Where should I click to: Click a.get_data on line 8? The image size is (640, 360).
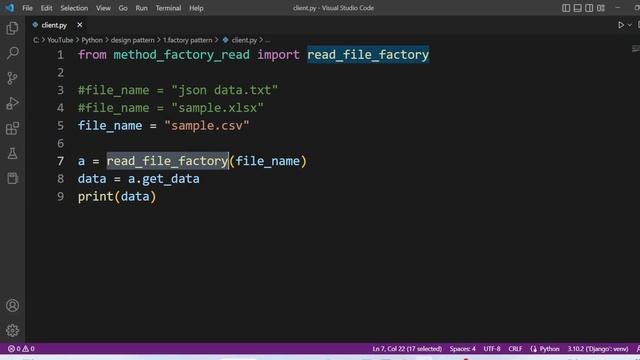click(x=164, y=179)
